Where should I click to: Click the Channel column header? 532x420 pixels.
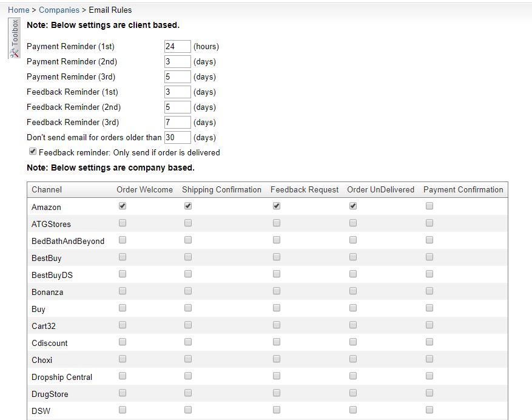[47, 189]
